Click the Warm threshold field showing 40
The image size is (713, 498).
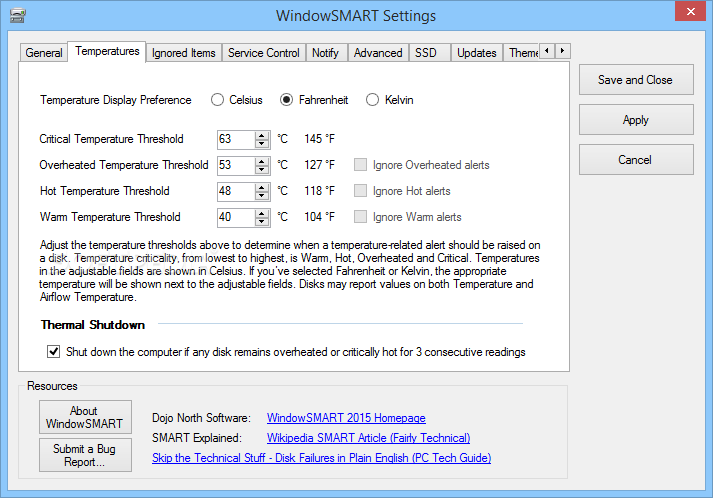[x=236, y=217]
